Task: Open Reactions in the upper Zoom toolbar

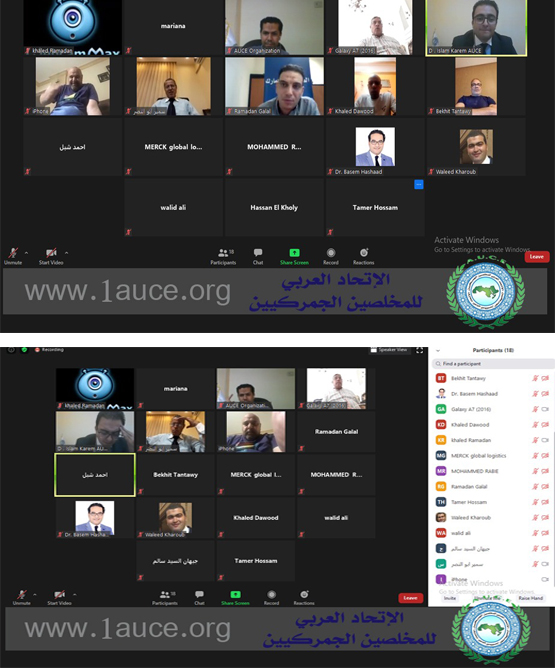Action: pos(363,256)
